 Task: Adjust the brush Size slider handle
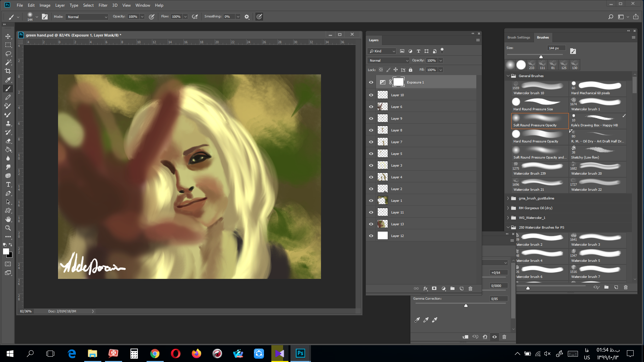[x=541, y=57]
